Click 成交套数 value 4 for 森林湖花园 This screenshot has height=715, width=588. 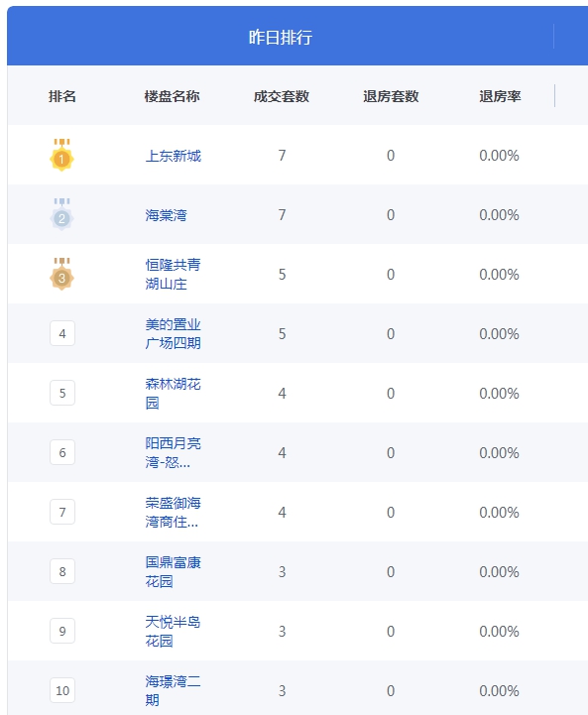click(283, 394)
